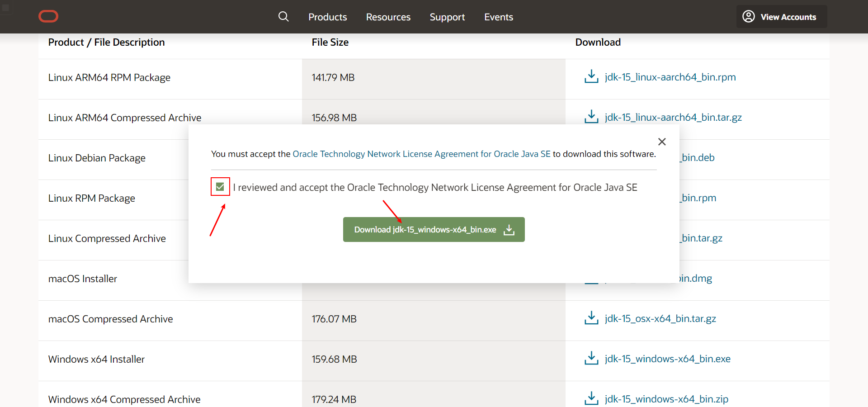Image resolution: width=868 pixels, height=407 pixels.
Task: Click the 'Product / File Description' column header
Action: click(x=107, y=42)
